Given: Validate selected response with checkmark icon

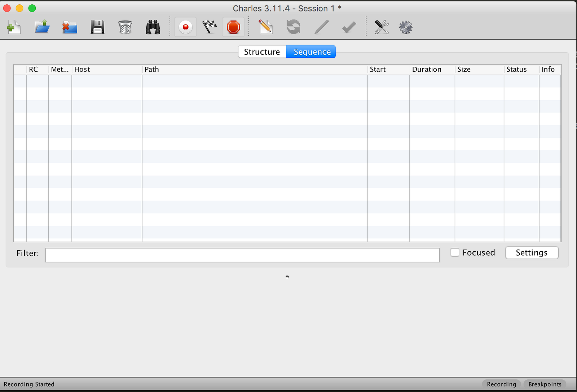Looking at the screenshot, I should tap(349, 27).
